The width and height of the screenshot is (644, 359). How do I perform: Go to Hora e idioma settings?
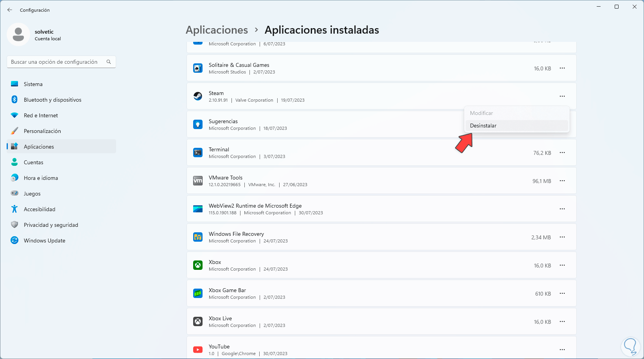tap(61, 178)
